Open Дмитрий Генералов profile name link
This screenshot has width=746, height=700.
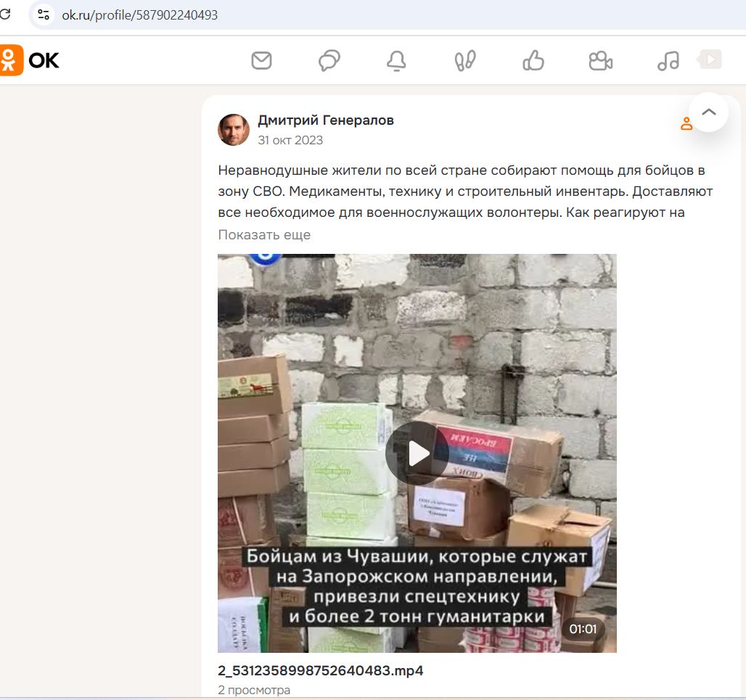(x=326, y=120)
